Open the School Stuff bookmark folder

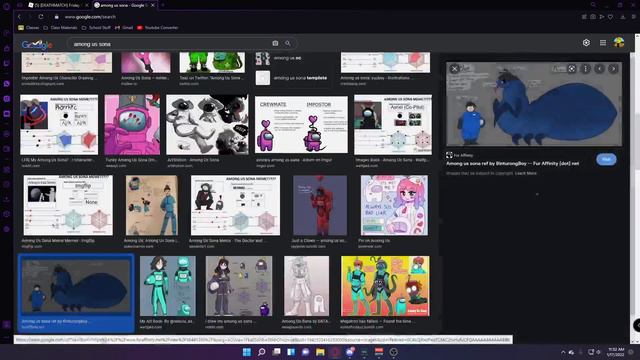(x=96, y=28)
